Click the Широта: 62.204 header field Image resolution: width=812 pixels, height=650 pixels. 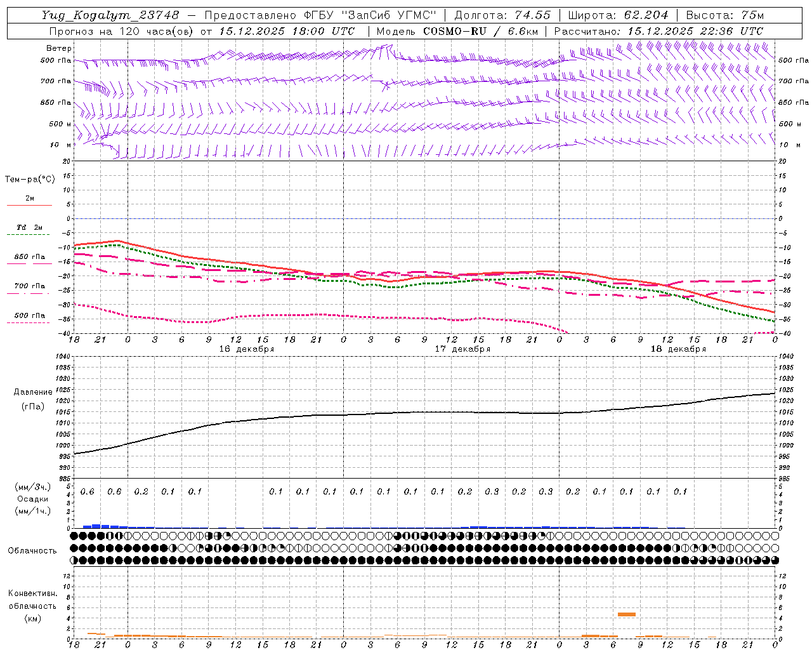coord(618,15)
